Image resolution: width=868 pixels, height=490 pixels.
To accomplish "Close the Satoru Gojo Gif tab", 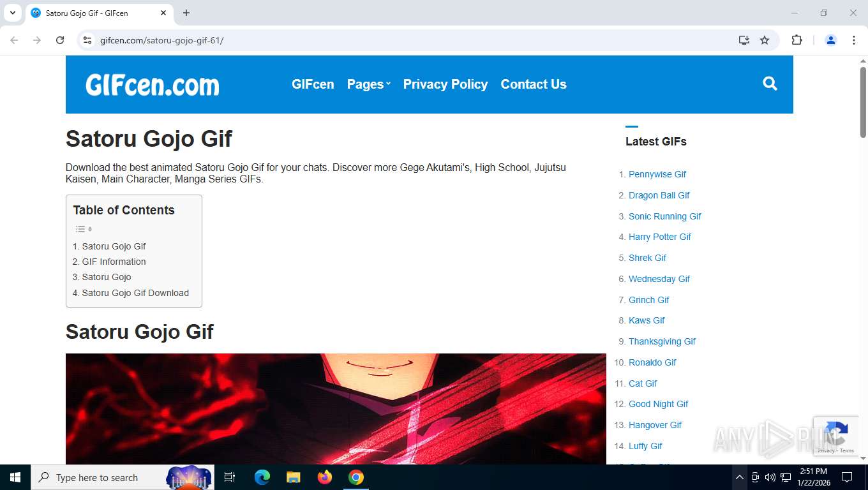I will point(163,13).
